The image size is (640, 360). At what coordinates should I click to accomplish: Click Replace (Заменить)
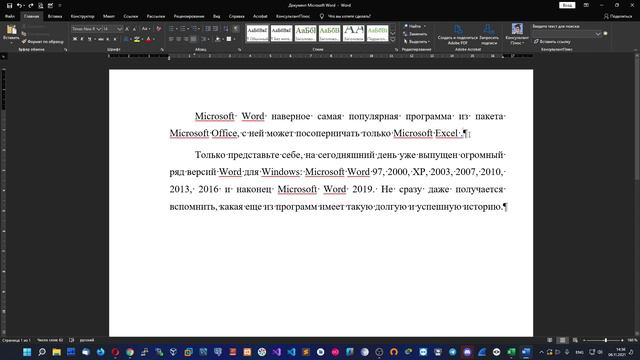415,34
